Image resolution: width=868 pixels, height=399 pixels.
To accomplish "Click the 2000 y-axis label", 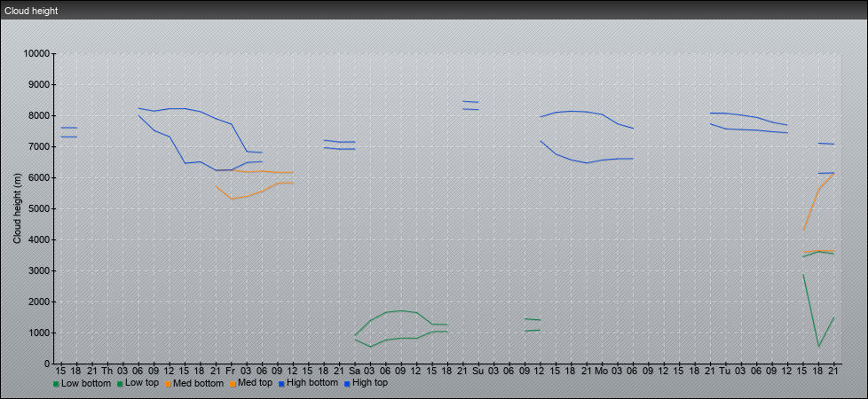I will click(39, 301).
